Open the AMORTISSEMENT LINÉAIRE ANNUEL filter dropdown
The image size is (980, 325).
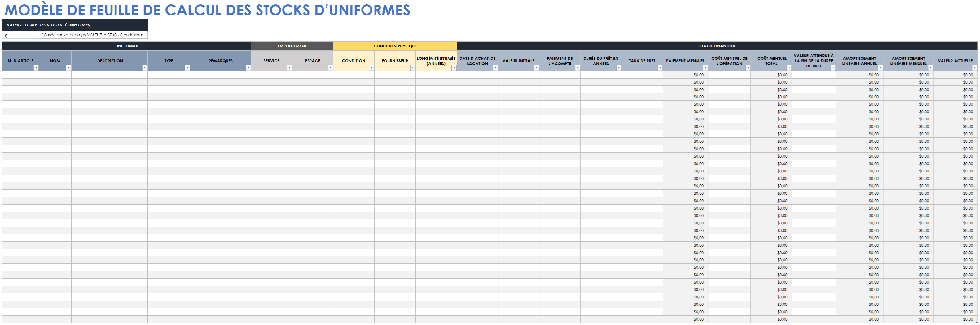pyautogui.click(x=880, y=68)
